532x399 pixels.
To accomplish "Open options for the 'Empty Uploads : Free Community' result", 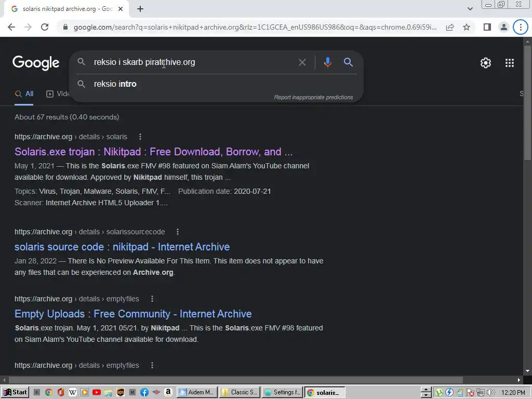I will point(152,299).
